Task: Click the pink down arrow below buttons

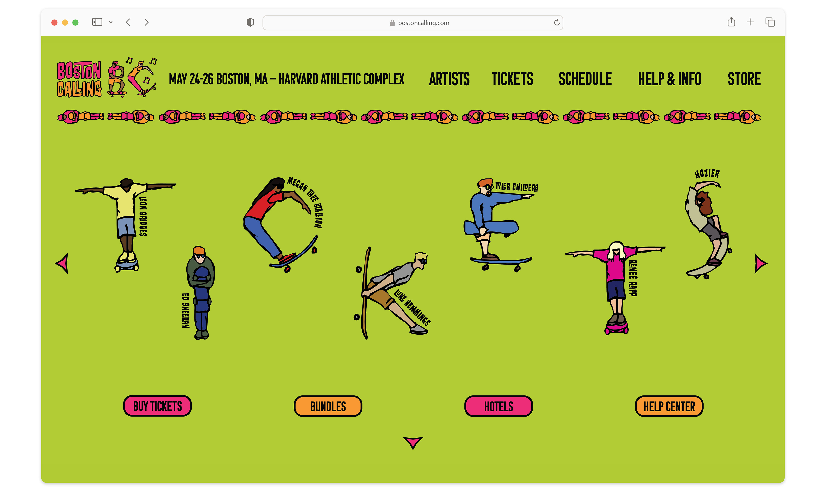Action: (x=413, y=443)
